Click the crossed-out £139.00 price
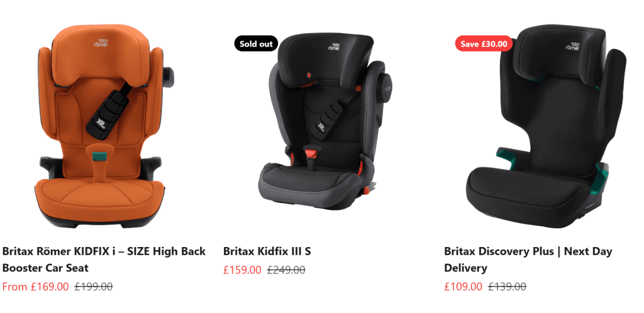The width and height of the screenshot is (644, 313). coord(508,287)
